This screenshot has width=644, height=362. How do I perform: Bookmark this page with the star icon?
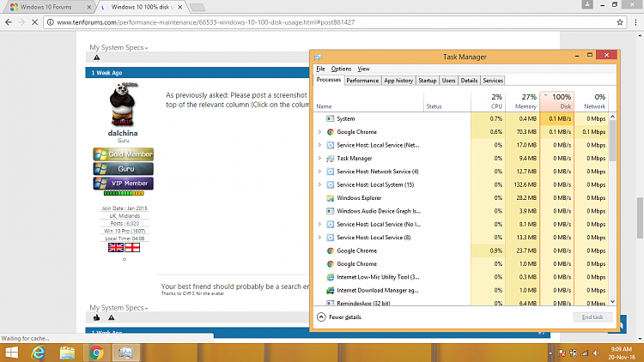[620, 22]
